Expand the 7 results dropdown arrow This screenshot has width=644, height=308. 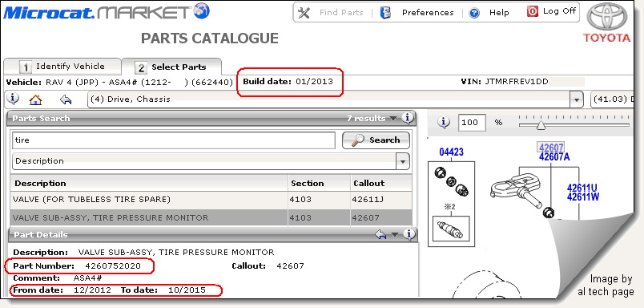click(393, 119)
